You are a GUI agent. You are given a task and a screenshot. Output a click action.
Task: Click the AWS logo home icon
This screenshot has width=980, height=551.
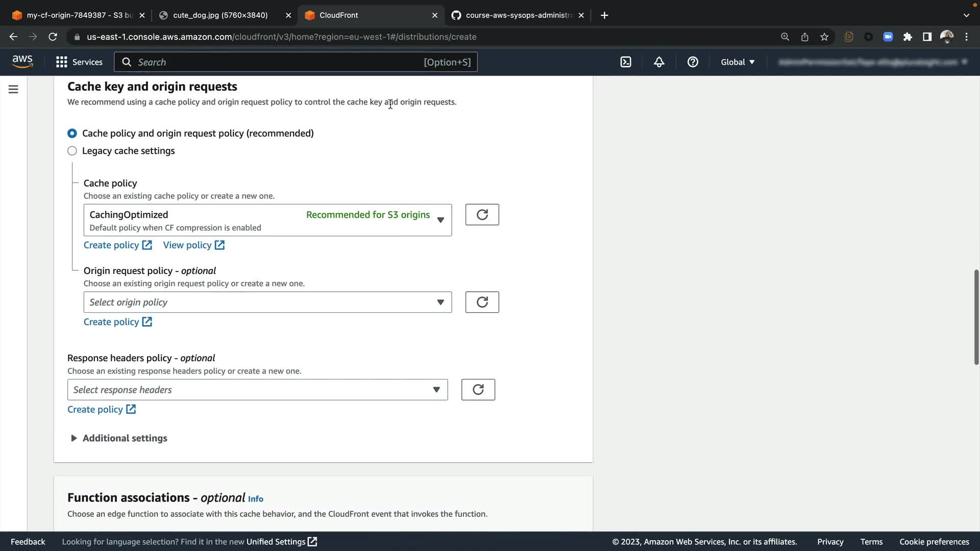coord(22,61)
